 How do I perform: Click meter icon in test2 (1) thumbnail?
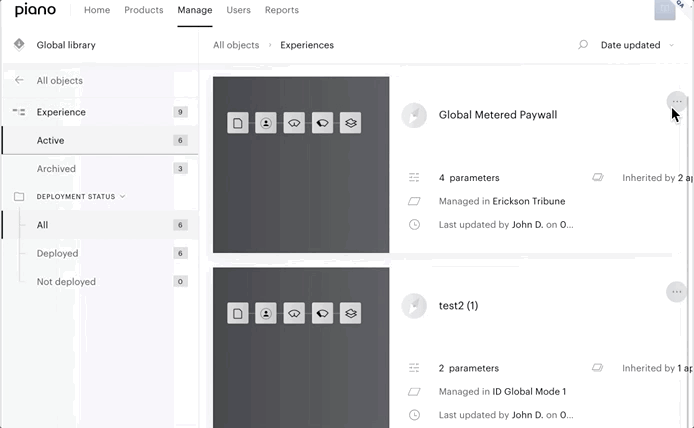tap(294, 313)
